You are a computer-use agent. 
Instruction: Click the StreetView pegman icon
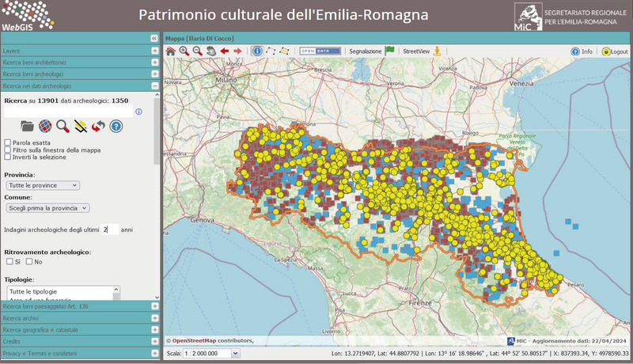(x=436, y=51)
